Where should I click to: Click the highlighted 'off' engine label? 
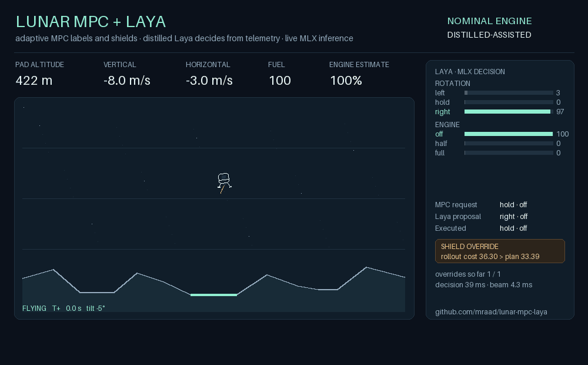pyautogui.click(x=439, y=134)
